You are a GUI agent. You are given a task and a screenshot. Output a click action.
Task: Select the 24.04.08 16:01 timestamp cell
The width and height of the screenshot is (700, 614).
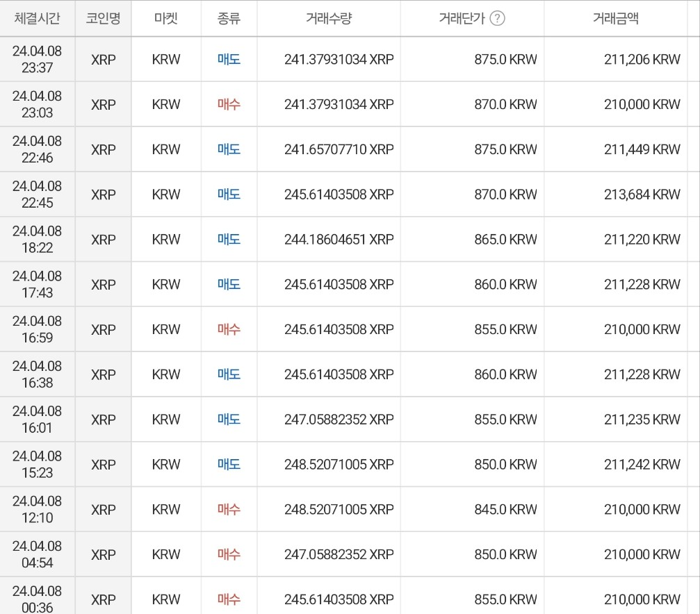pyautogui.click(x=37, y=420)
